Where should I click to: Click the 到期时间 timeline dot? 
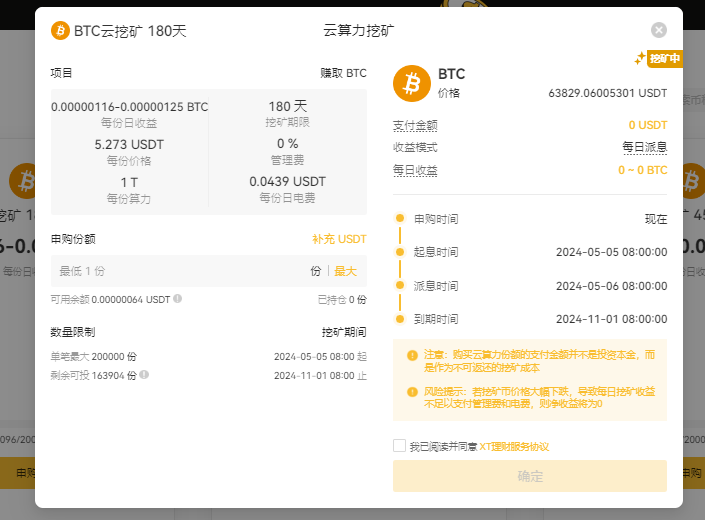tap(400, 319)
